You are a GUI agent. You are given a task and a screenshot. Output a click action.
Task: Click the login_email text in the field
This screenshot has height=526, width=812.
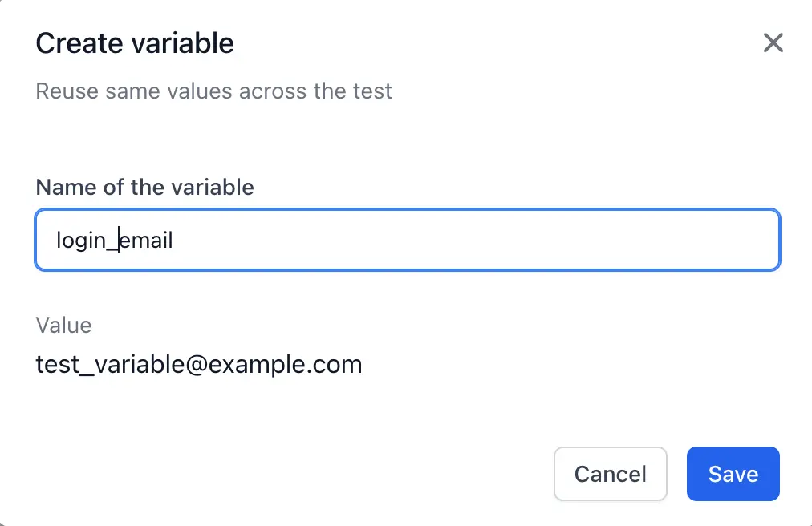pos(115,240)
